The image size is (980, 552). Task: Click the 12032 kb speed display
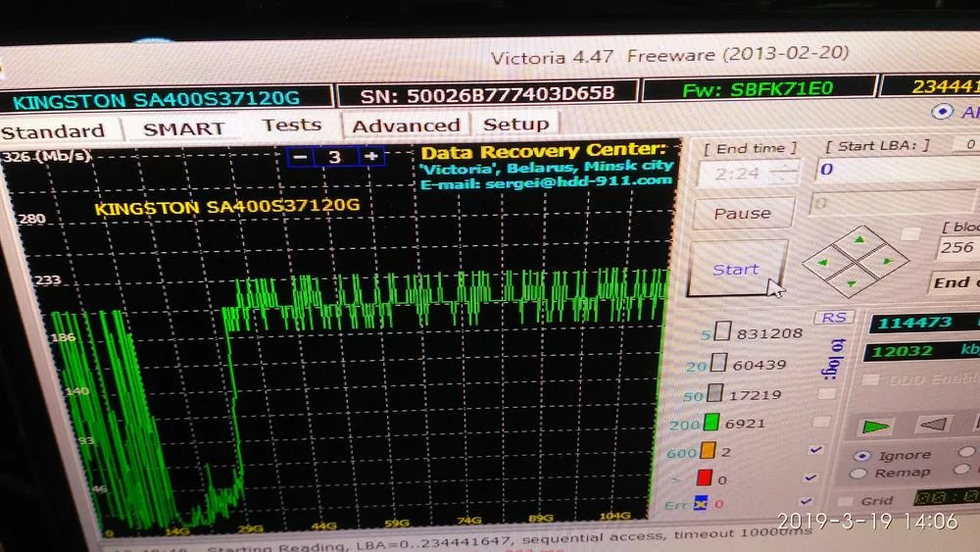tap(922, 351)
